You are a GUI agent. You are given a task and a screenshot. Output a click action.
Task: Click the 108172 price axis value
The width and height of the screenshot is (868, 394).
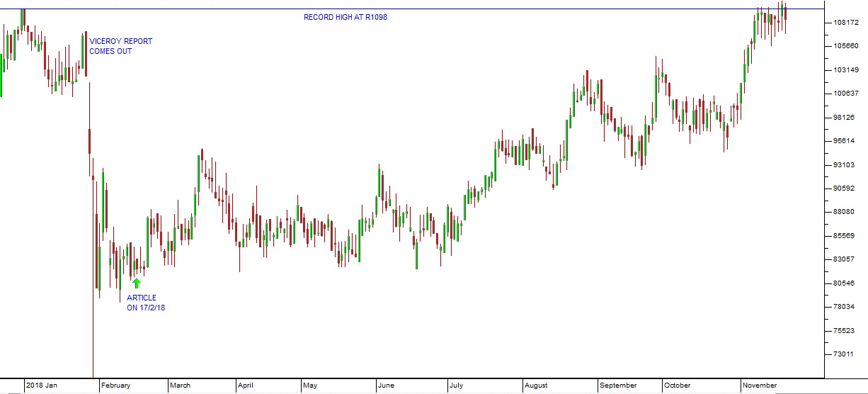pos(846,23)
